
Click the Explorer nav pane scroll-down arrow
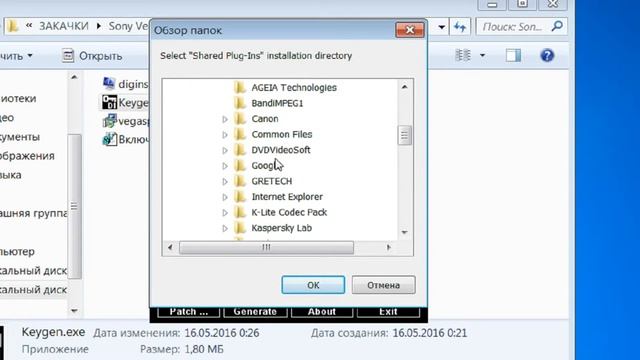(x=74, y=311)
